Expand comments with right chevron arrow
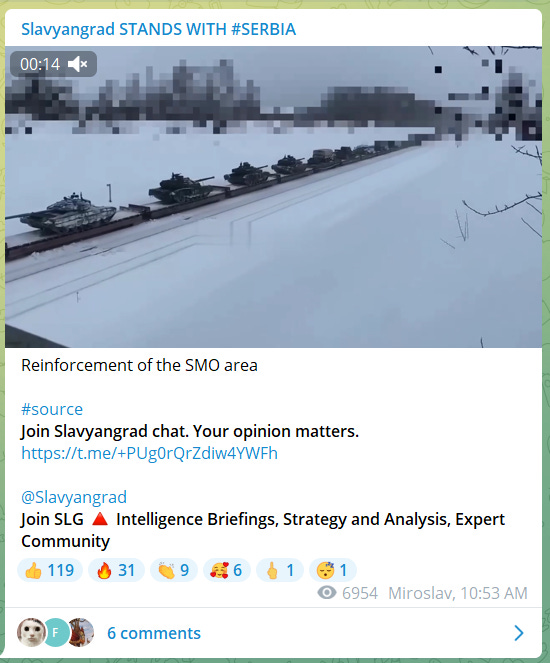Image resolution: width=550 pixels, height=663 pixels. [519, 633]
